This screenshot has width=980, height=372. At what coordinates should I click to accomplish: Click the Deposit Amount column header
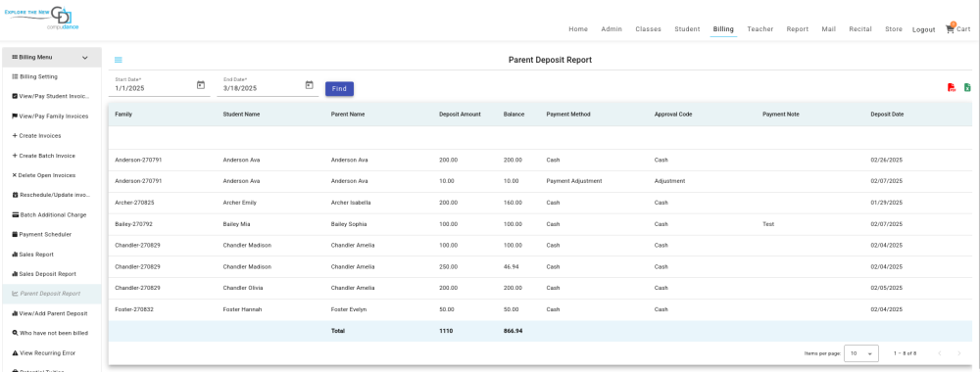point(460,115)
